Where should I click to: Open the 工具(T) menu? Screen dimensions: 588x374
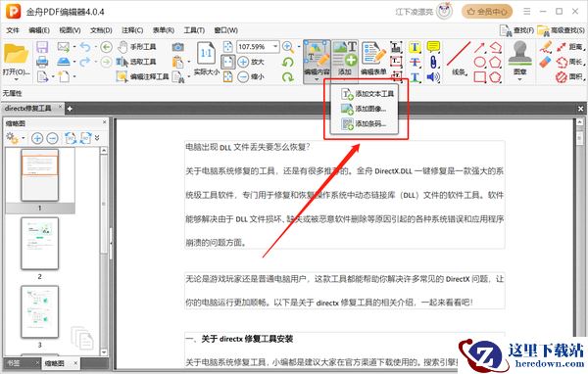(194, 30)
